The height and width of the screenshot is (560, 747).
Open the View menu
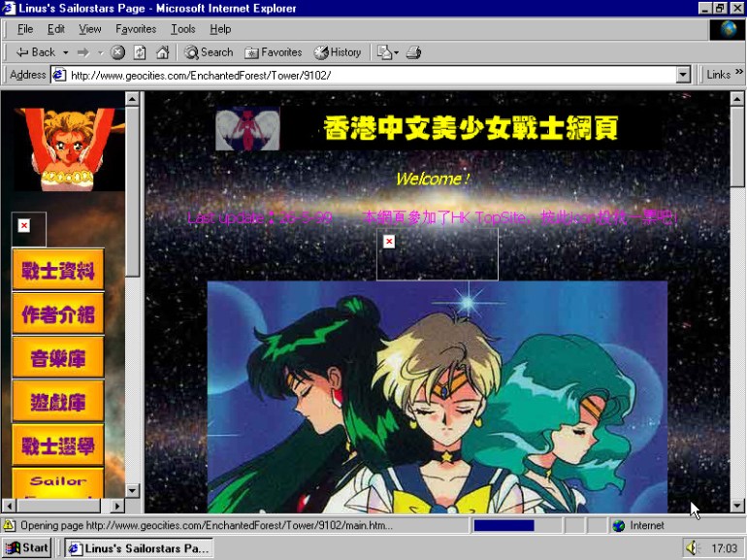[89, 29]
